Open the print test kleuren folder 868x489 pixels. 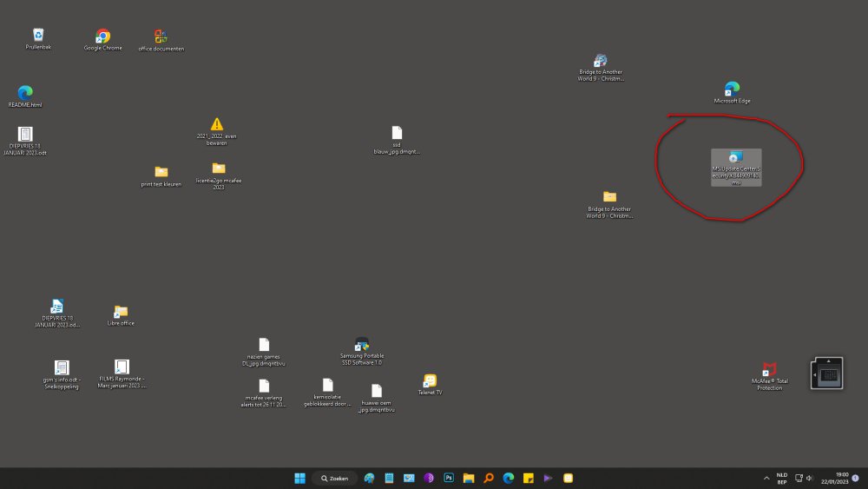coord(161,172)
